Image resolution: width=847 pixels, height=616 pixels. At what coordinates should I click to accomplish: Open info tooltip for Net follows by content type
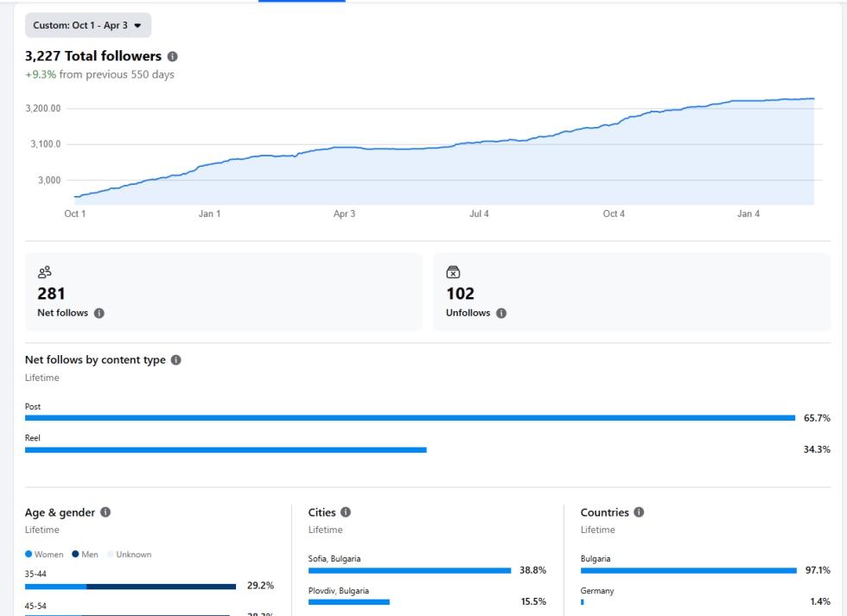point(176,360)
